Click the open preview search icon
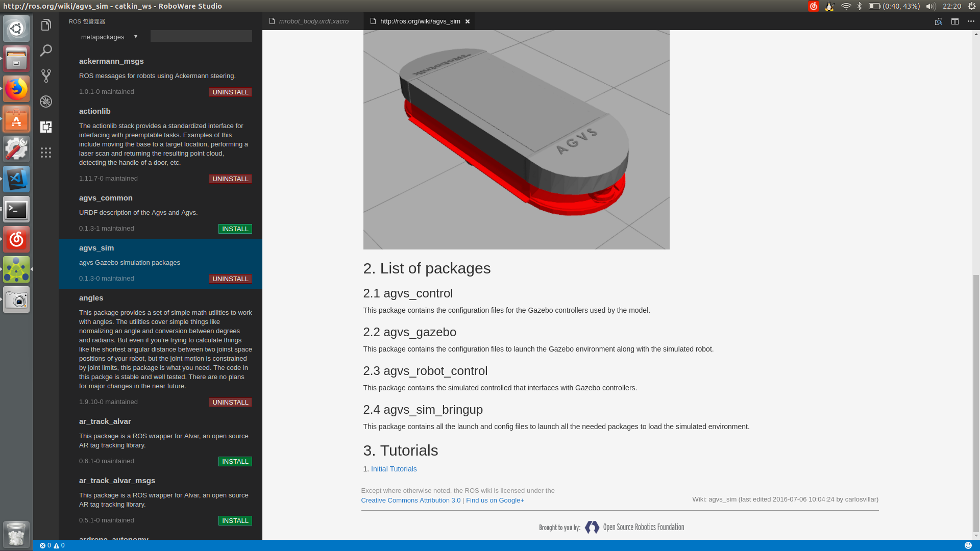 pos(938,21)
